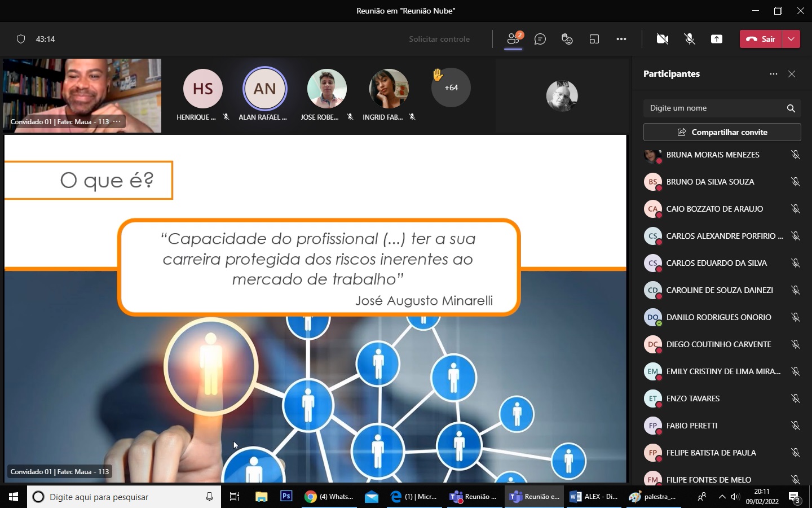Open more options in Participantes header
Viewport: 812px width, 508px height.
pyautogui.click(x=774, y=74)
